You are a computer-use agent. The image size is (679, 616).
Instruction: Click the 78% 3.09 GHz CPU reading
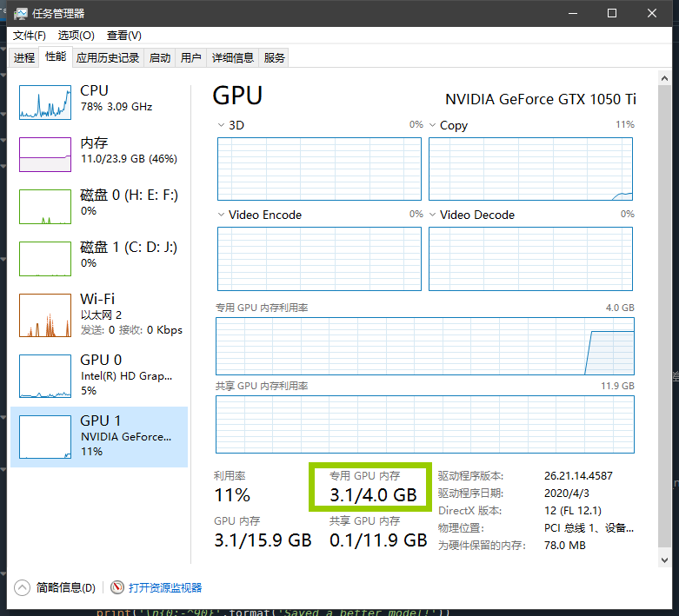[116, 107]
